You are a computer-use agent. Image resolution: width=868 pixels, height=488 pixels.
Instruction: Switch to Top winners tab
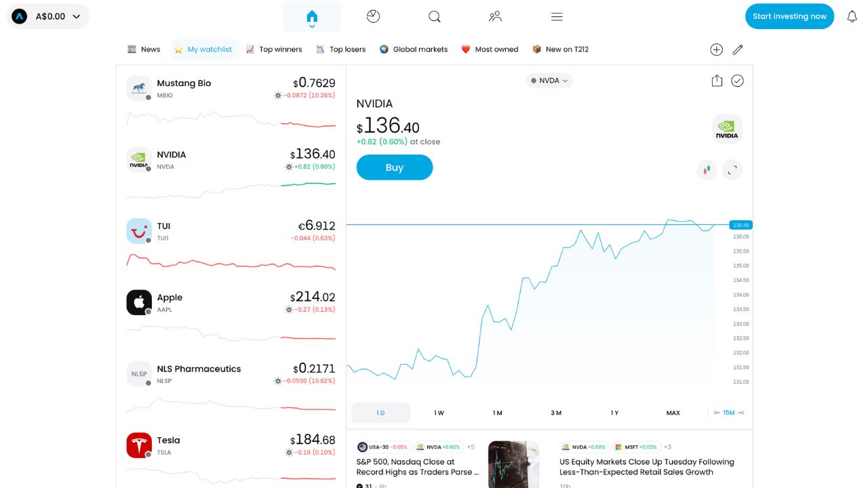click(274, 49)
